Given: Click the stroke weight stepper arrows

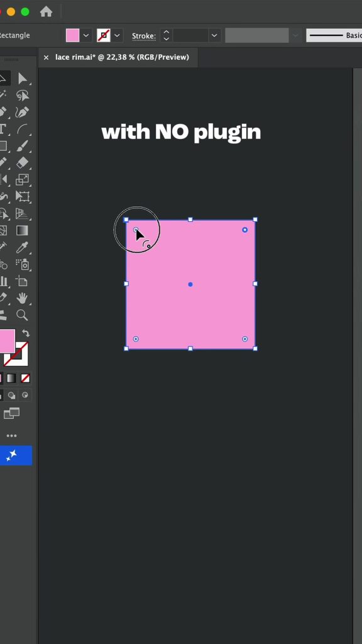Looking at the screenshot, I should point(166,35).
